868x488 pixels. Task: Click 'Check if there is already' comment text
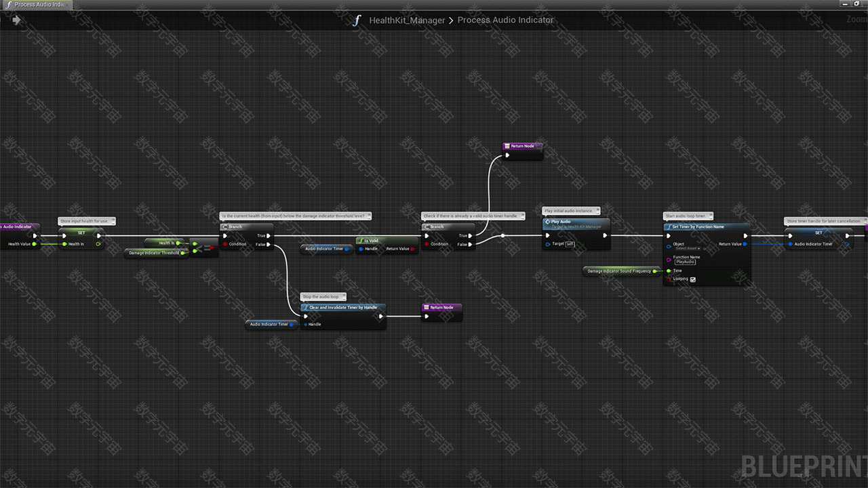[470, 216]
